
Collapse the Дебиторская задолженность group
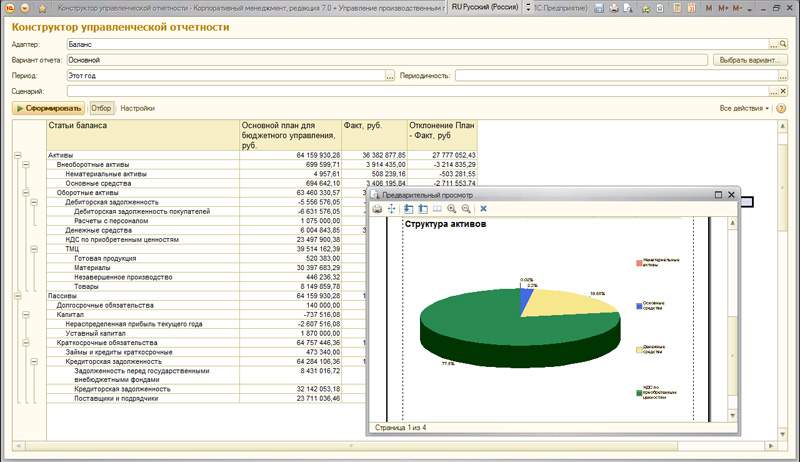click(33, 202)
